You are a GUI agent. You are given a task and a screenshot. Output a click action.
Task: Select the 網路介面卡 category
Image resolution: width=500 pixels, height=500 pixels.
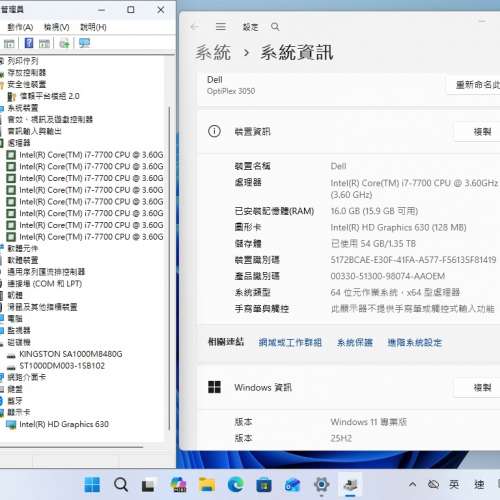click(27, 377)
